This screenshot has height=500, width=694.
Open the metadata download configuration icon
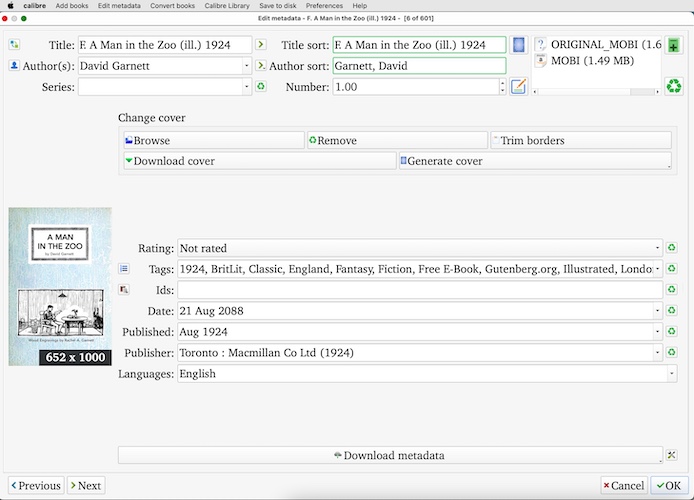click(671, 455)
